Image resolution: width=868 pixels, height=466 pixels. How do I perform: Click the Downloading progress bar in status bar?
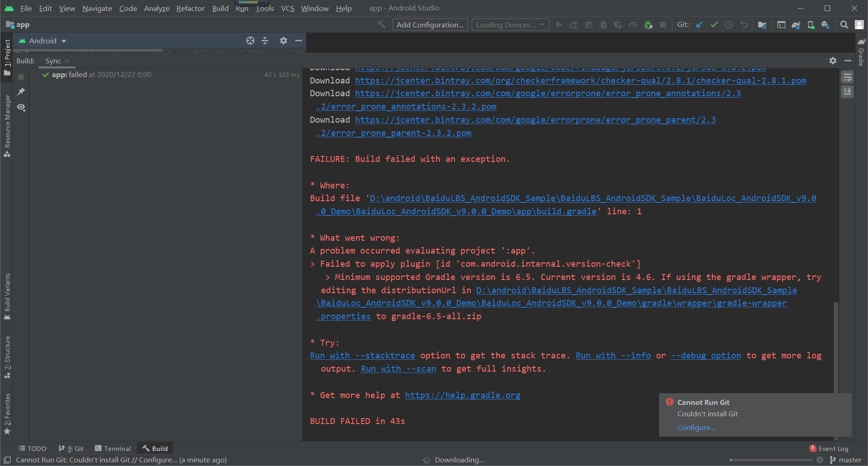coord(770,460)
